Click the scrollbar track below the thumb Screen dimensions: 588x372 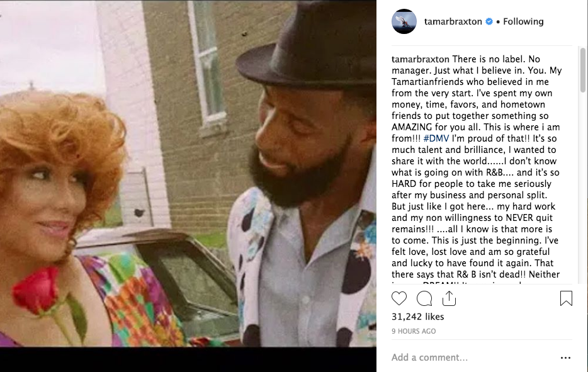(x=582, y=188)
